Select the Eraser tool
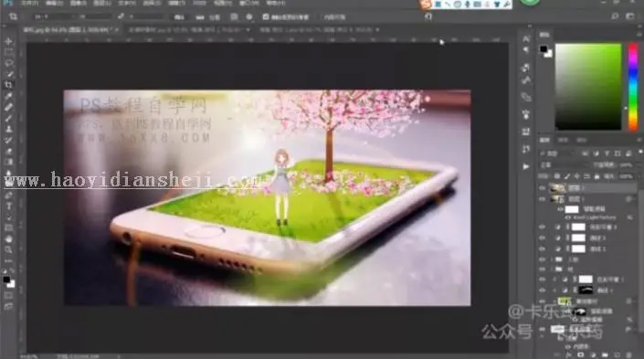644x359 pixels. point(8,151)
